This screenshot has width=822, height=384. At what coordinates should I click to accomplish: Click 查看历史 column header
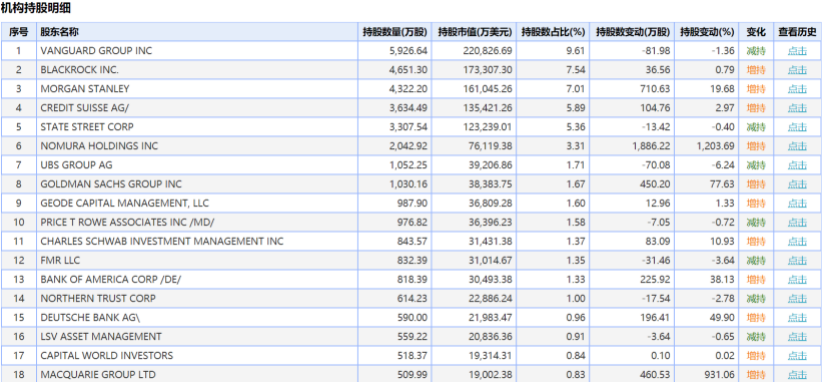click(x=797, y=32)
